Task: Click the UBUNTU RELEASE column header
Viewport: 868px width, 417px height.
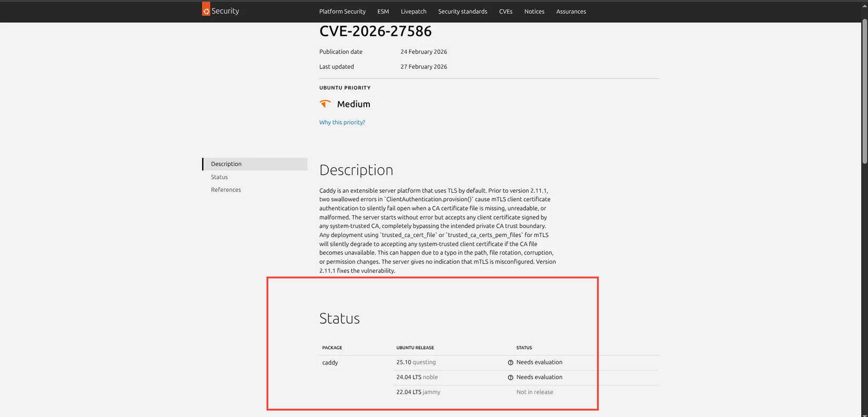Action: coord(415,347)
